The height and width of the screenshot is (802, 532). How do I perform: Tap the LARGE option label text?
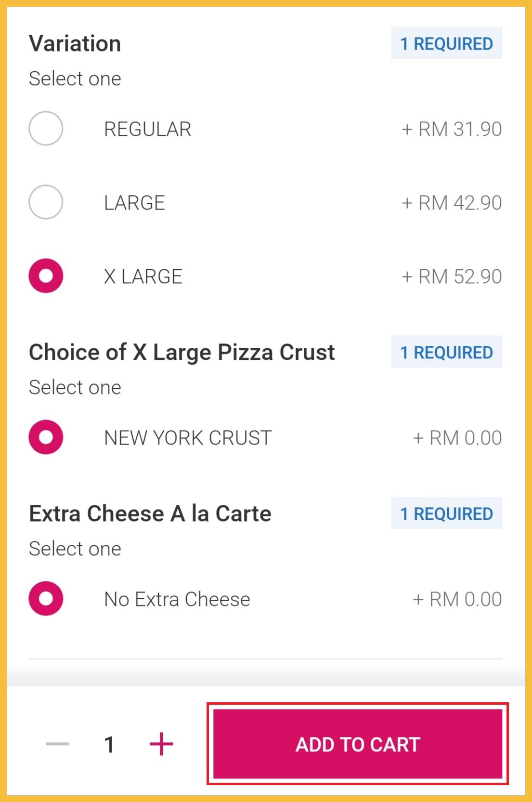pos(134,203)
